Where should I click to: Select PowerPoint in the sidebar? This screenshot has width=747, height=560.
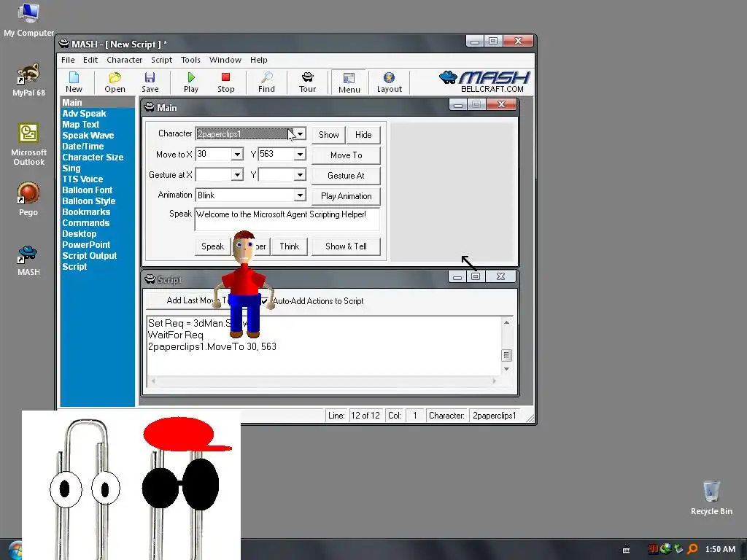click(x=86, y=245)
